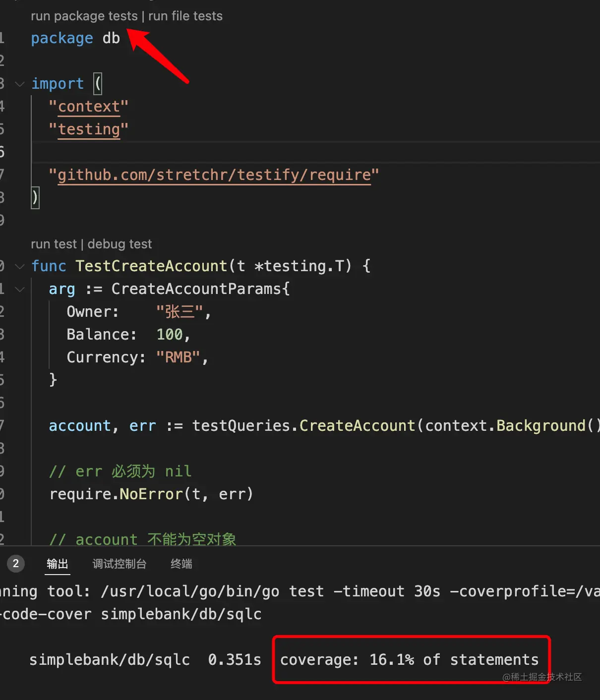Click the 'run package tests' code lens
The width and height of the screenshot is (600, 700).
point(84,16)
